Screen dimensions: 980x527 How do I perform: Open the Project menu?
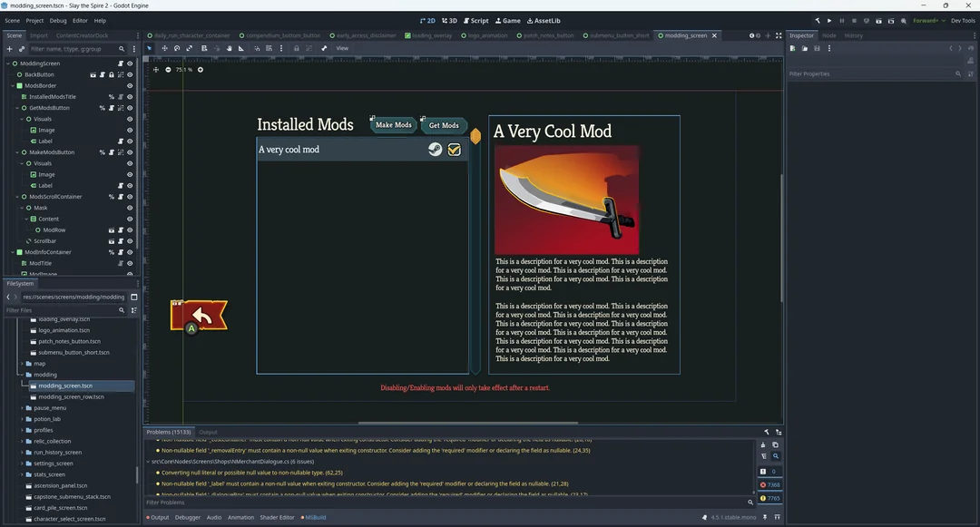click(x=34, y=20)
